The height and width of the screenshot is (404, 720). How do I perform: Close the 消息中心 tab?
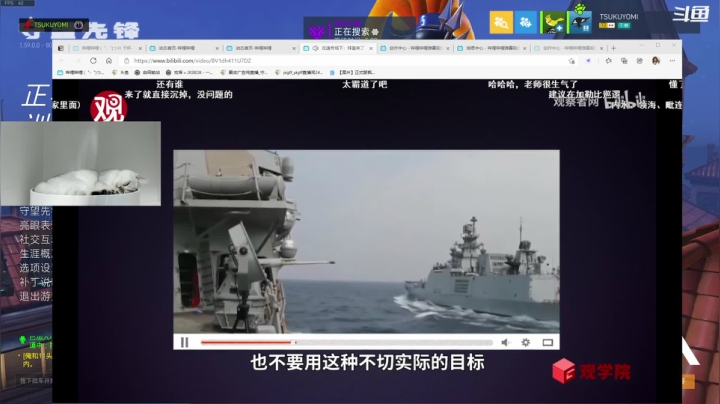tap(524, 48)
